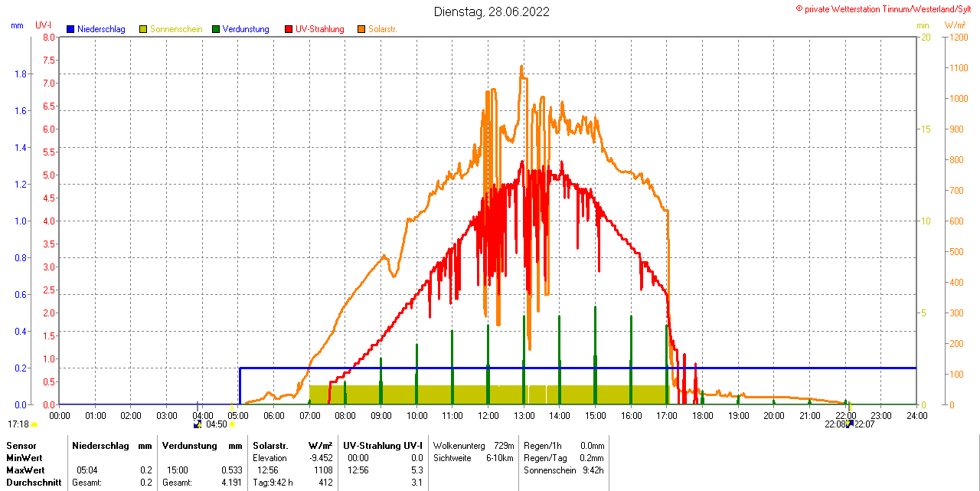Click the green Verdunstung legend color square
Image resolution: width=980 pixels, height=491 pixels.
(216, 29)
